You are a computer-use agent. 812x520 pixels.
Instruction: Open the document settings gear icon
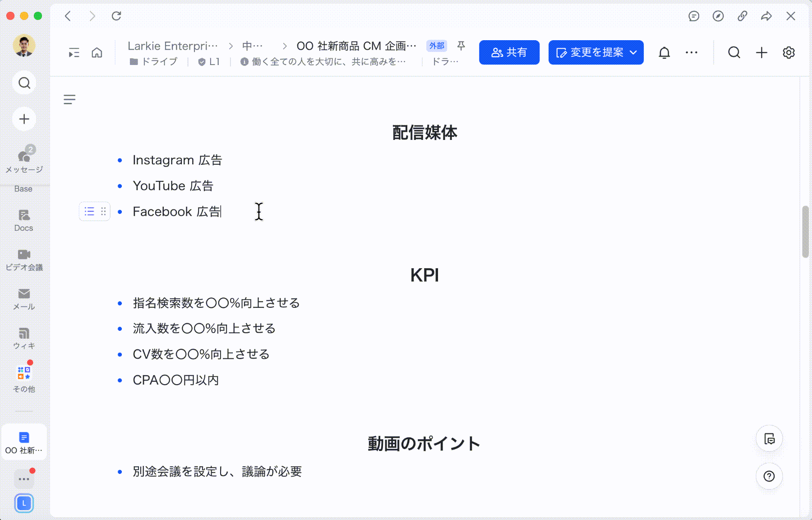point(789,53)
